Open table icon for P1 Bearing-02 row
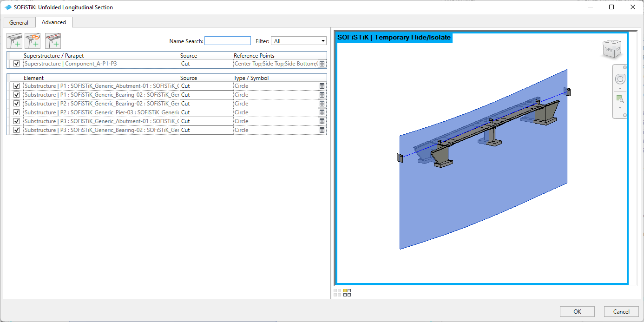This screenshot has height=322, width=644. pos(322,95)
